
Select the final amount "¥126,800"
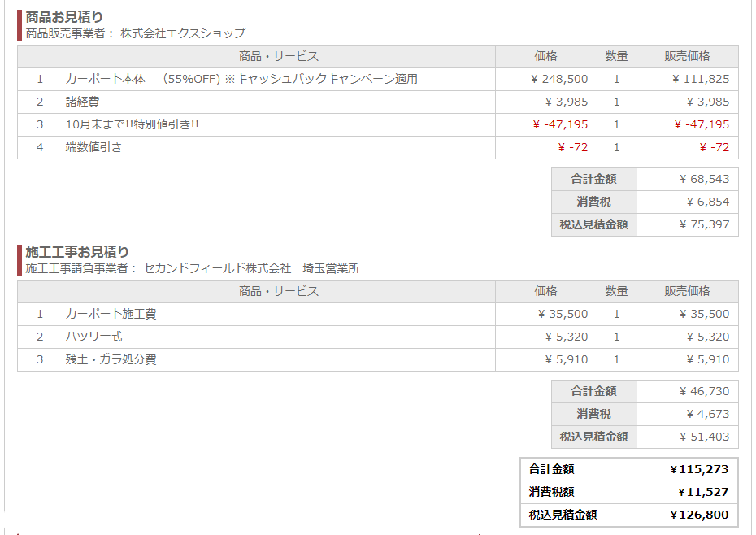coord(699,515)
